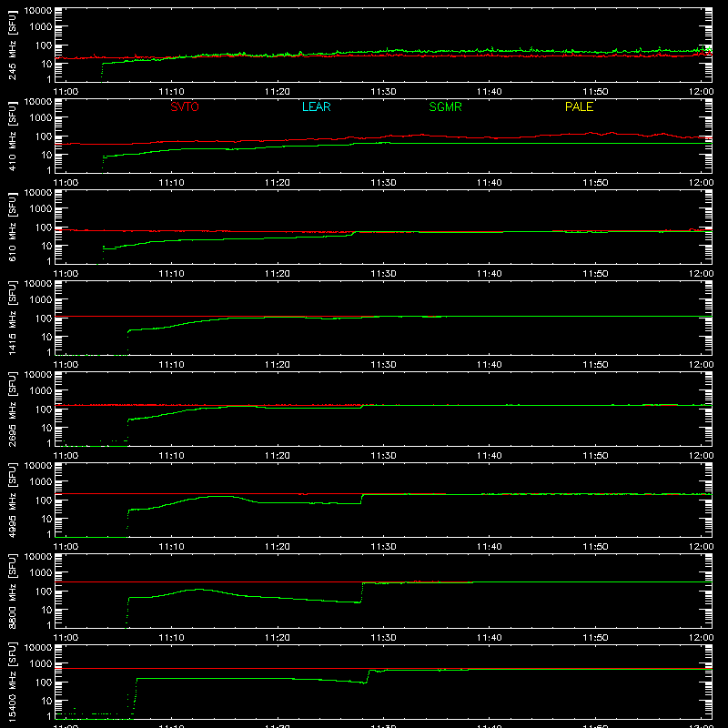The width and height of the screenshot is (728, 728).
Task: Click the red SVTO legend label
Action: pyautogui.click(x=185, y=106)
